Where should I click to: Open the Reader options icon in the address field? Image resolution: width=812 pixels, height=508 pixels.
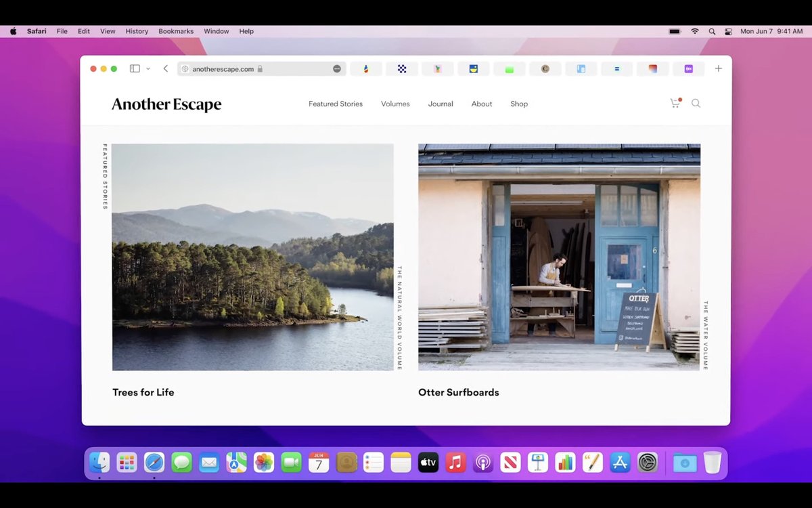[336, 68]
